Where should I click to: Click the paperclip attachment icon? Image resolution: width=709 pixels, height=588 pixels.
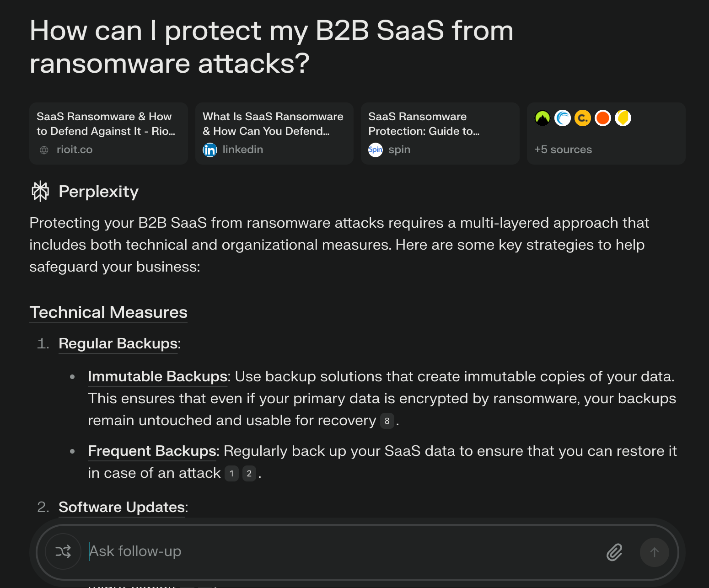tap(614, 552)
